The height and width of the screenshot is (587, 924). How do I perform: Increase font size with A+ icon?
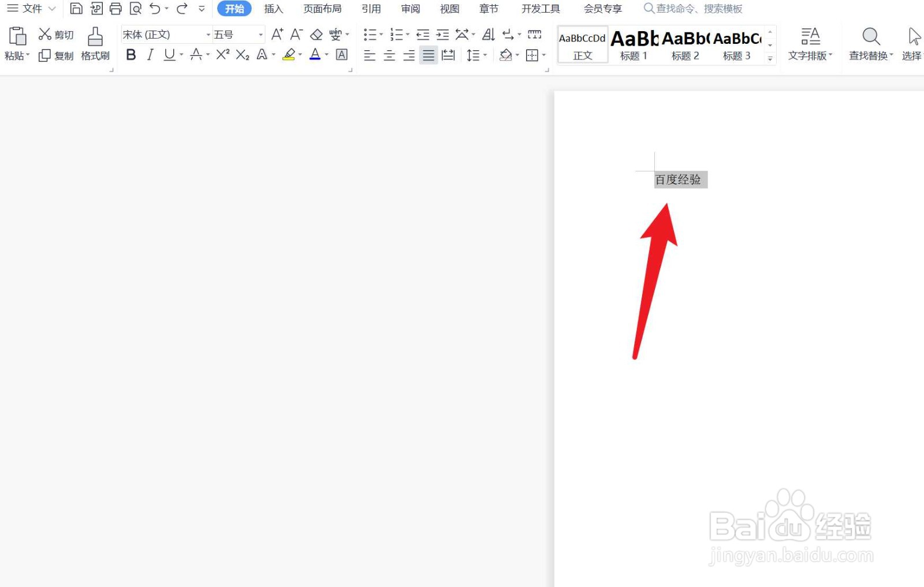277,35
